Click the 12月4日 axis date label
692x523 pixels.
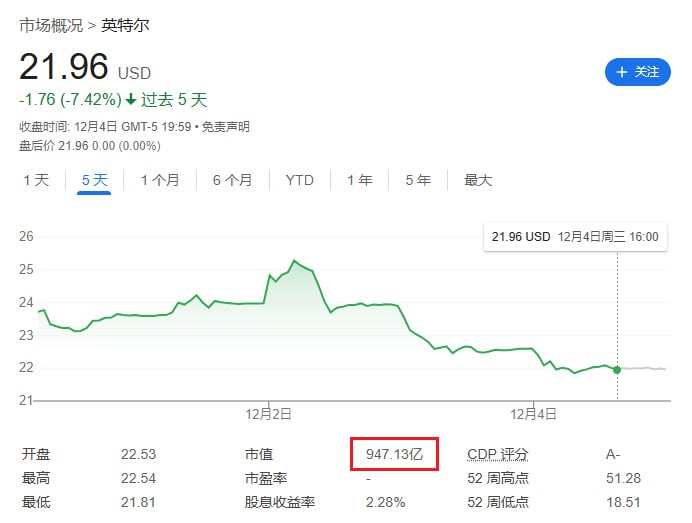[x=533, y=414]
